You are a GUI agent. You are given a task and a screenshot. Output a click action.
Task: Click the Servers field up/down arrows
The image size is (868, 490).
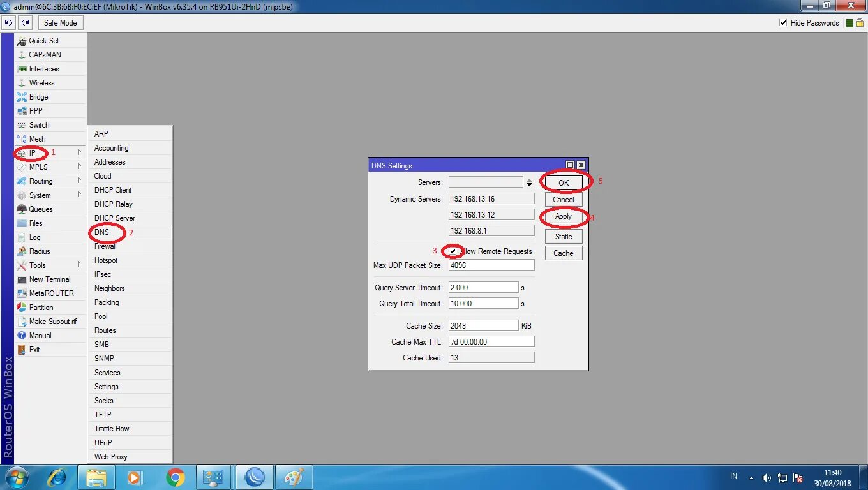529,182
